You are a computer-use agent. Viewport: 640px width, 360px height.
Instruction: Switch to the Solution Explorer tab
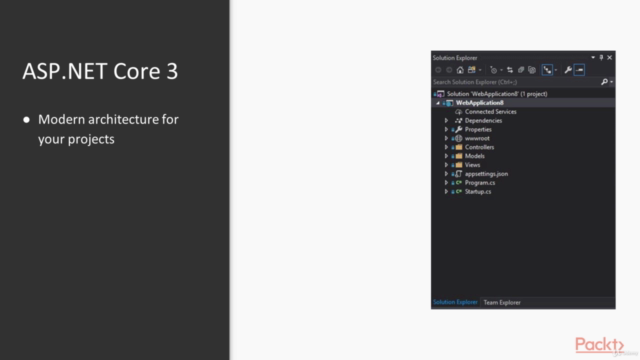point(455,302)
